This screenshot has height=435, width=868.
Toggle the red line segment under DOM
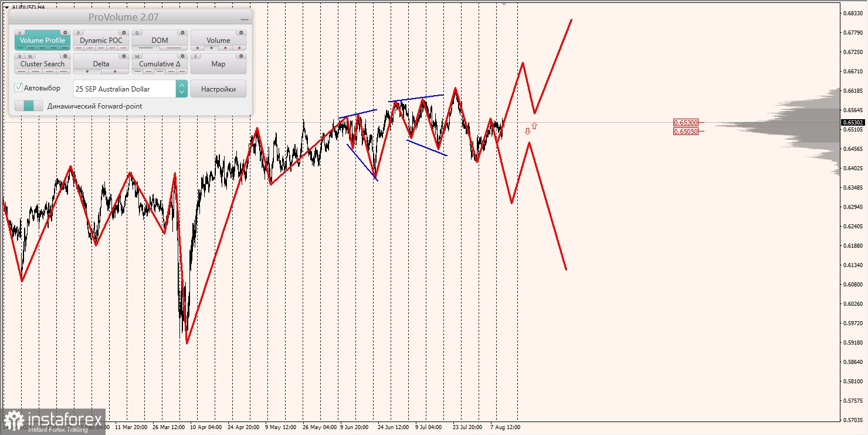[174, 48]
